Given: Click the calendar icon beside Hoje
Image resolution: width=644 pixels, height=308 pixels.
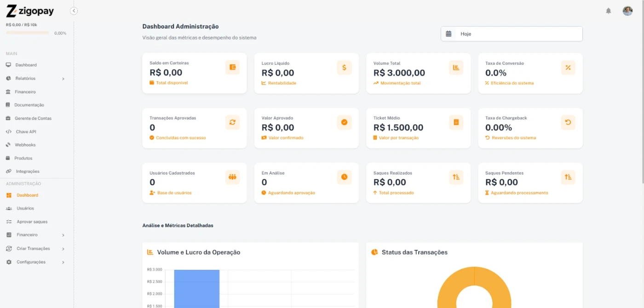Looking at the screenshot, I should coord(448,34).
